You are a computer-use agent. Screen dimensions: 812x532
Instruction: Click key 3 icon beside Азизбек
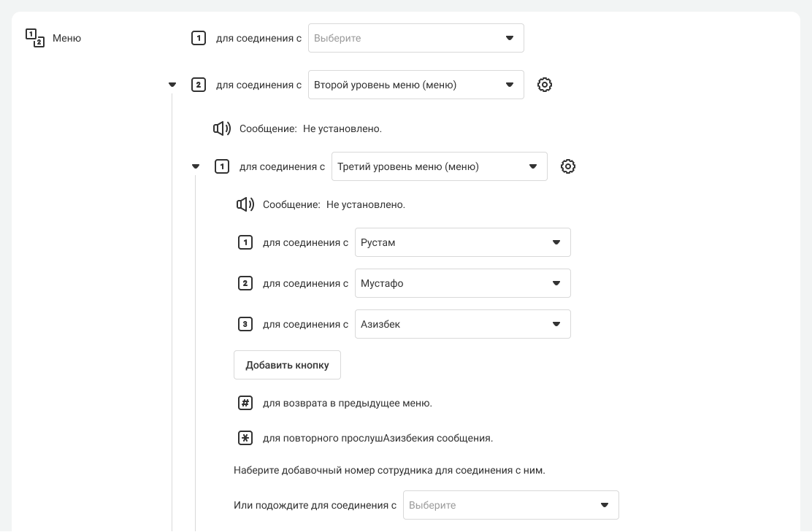pos(245,324)
